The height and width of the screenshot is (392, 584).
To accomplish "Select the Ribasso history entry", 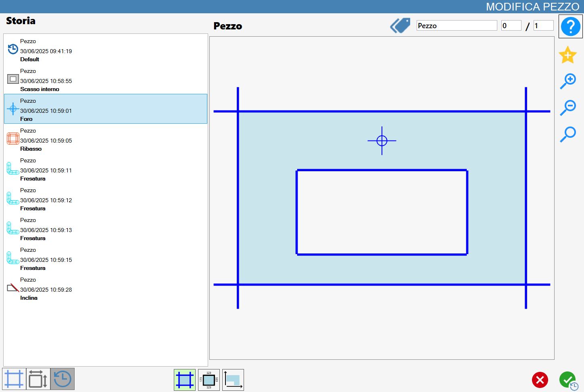I will tap(106, 139).
